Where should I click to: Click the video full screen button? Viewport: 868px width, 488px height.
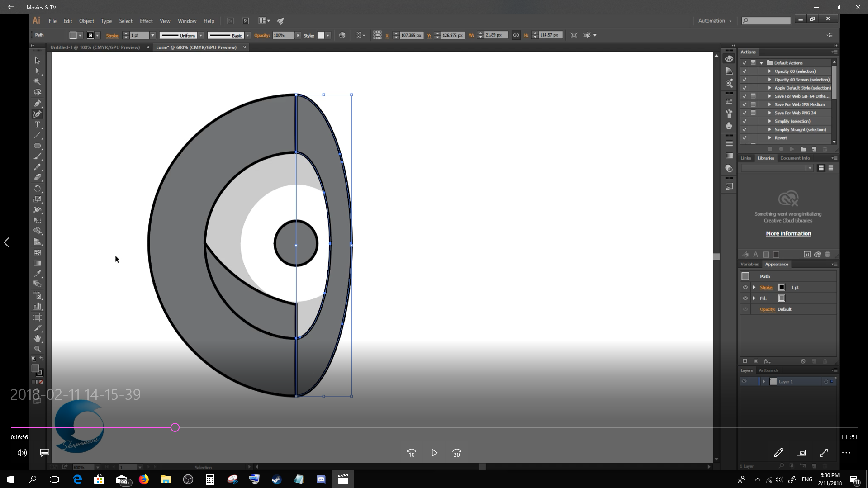click(x=824, y=453)
